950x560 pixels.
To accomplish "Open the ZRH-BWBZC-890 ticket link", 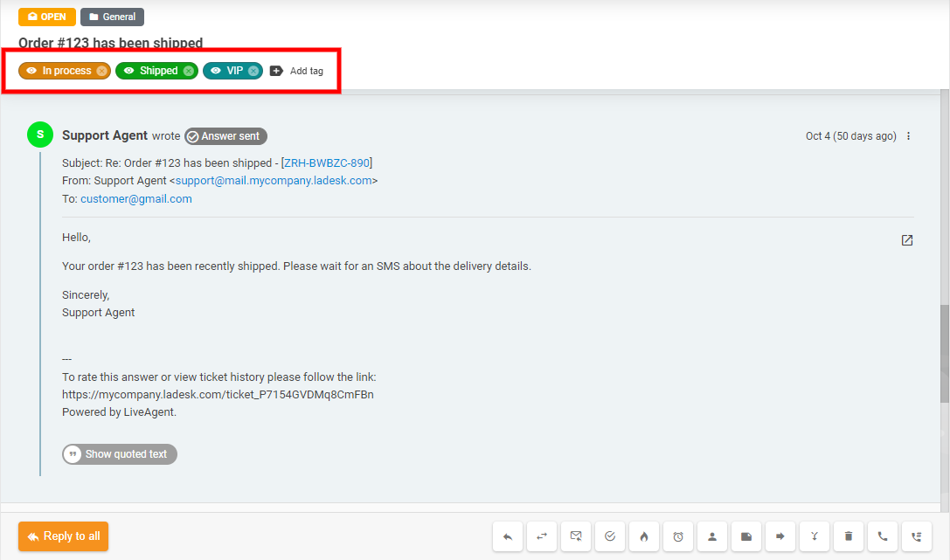I will pos(326,162).
